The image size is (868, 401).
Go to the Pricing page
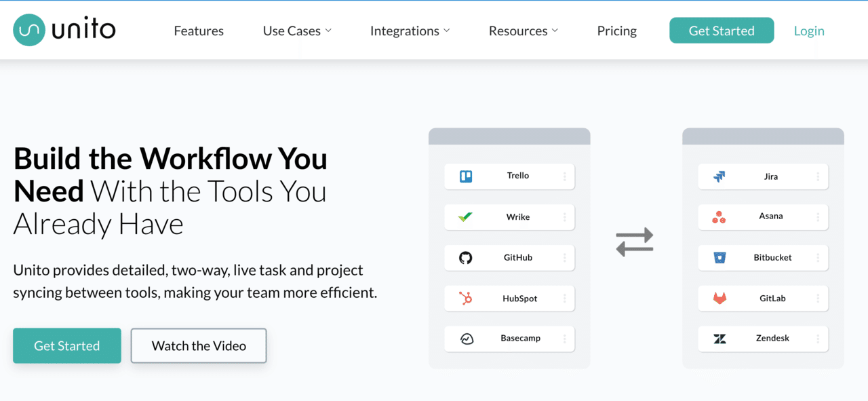tap(617, 31)
